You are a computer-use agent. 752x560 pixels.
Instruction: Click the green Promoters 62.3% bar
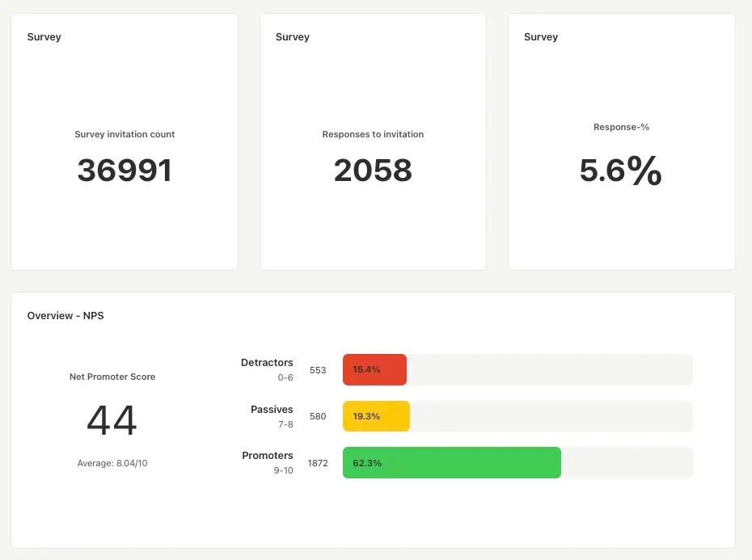(x=451, y=463)
